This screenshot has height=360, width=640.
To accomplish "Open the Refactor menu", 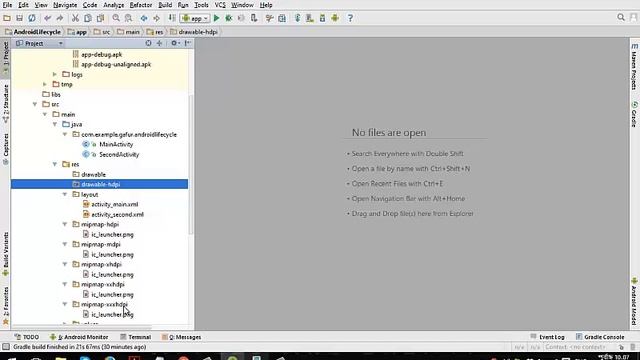I will [x=141, y=5].
